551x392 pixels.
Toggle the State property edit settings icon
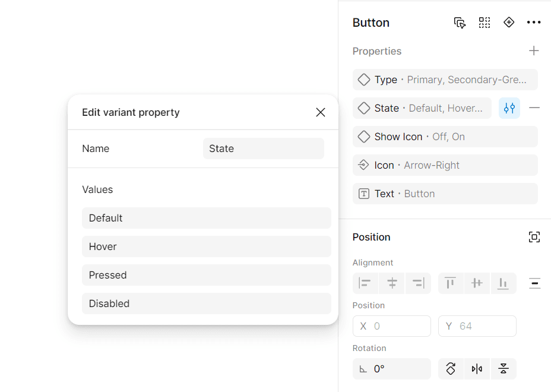509,108
